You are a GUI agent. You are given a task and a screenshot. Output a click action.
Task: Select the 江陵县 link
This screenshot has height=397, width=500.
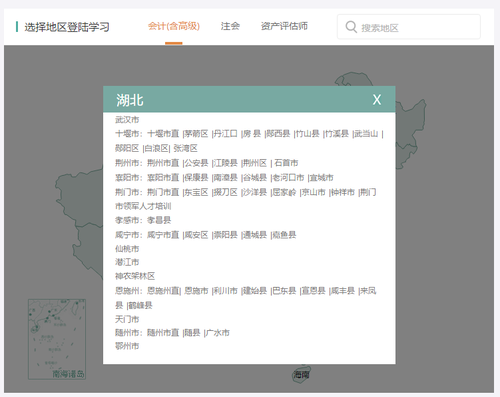[226, 163]
